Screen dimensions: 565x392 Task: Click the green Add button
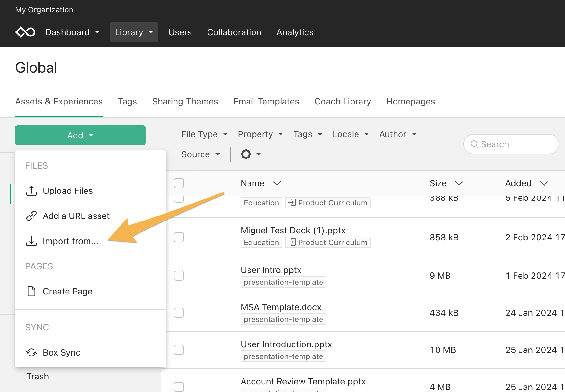[x=80, y=135]
